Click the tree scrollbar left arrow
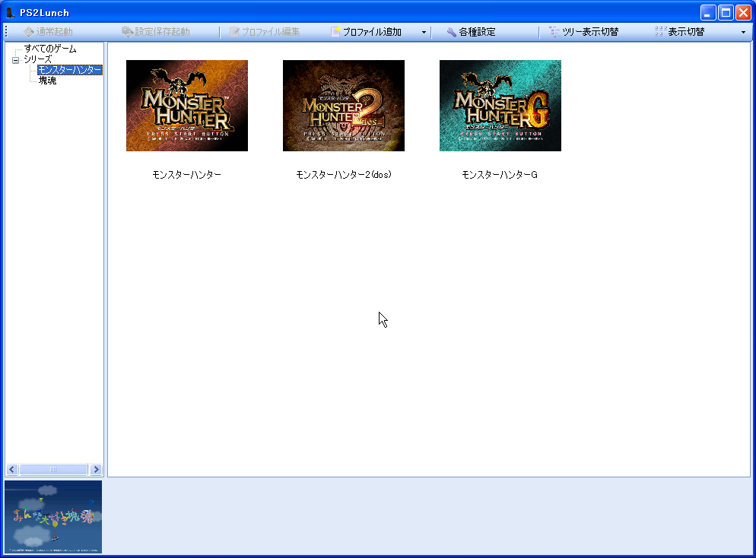This screenshot has width=756, height=558. pos(12,469)
